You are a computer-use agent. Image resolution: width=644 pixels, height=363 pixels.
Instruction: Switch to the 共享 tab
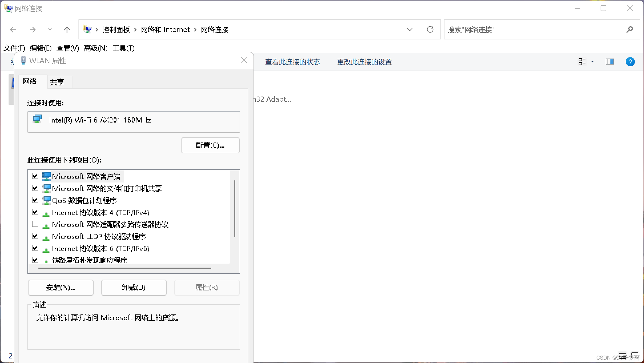click(57, 82)
